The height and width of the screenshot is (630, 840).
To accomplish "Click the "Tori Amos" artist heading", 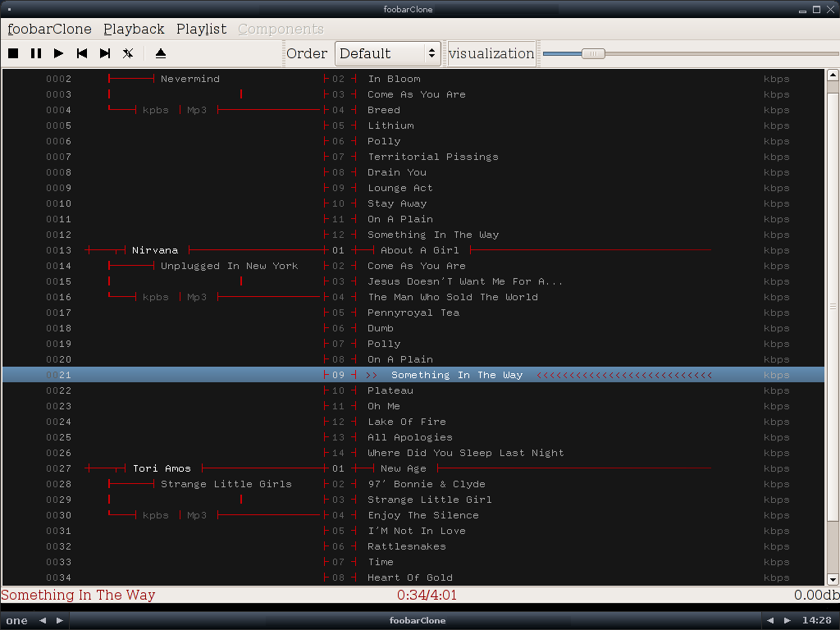I will pyautogui.click(x=162, y=468).
